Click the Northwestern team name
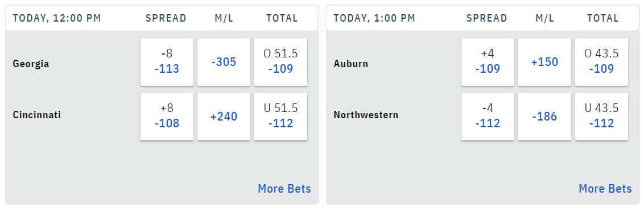The width and height of the screenshot is (644, 212). pos(366,115)
